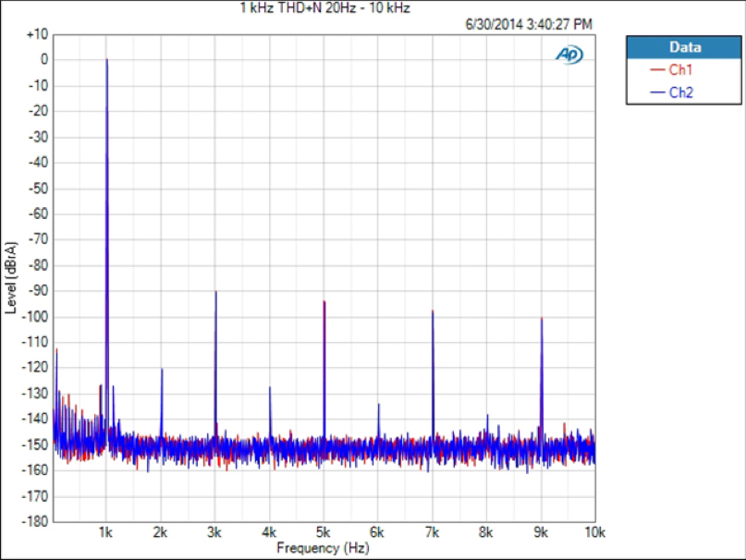This screenshot has height=560, width=746.
Task: Click the 3 kHz harmonic peak
Action: click(215, 293)
